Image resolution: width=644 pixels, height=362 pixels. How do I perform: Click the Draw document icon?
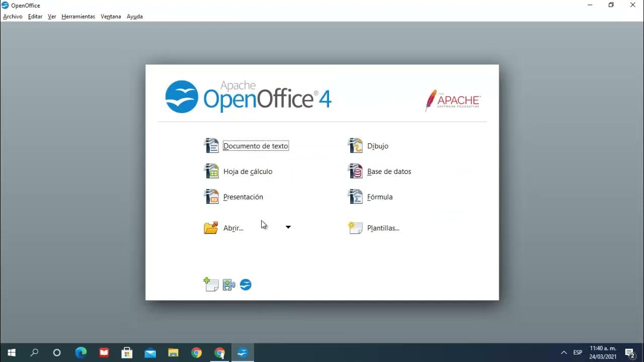coord(356,146)
